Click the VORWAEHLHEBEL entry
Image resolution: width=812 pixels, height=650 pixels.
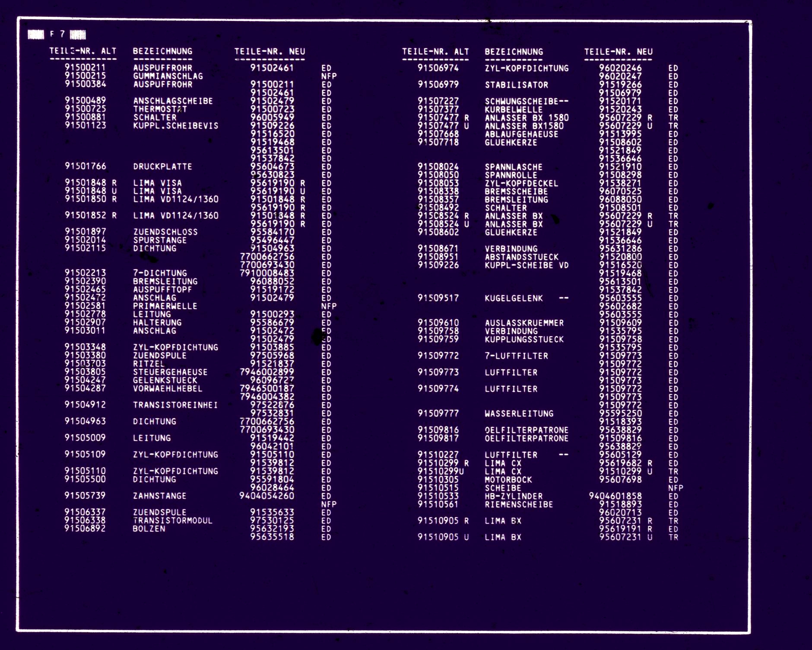tap(168, 389)
